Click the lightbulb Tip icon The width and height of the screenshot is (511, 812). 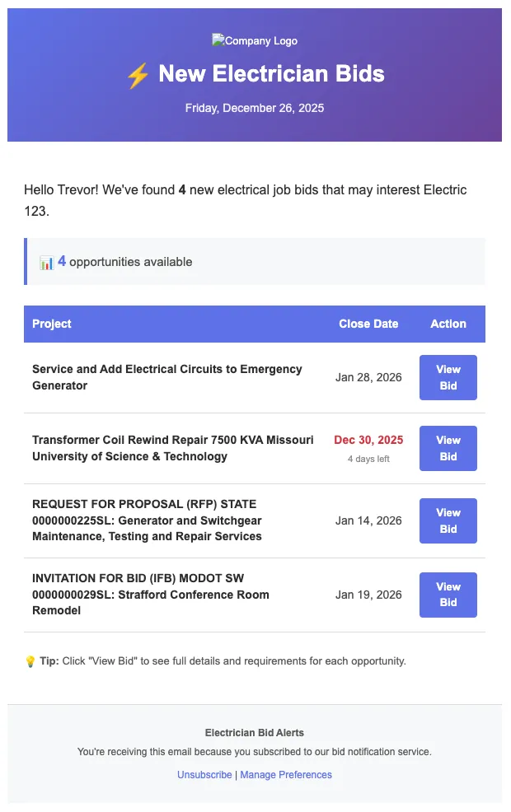[x=30, y=661]
